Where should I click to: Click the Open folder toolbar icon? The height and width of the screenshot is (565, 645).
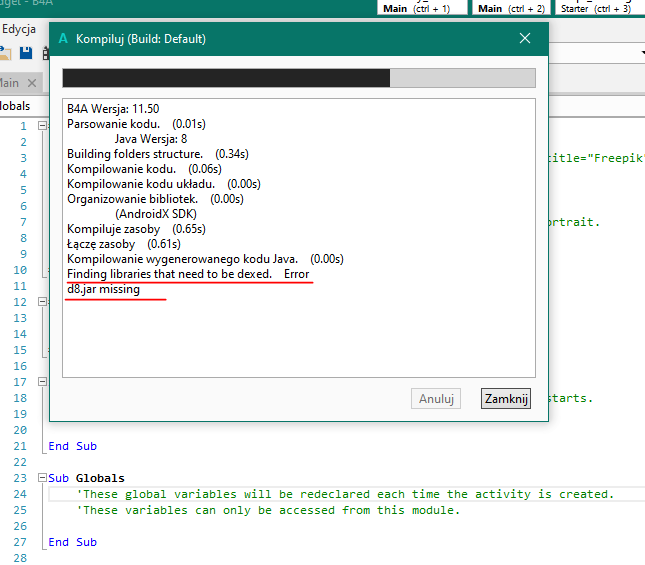pos(7,53)
